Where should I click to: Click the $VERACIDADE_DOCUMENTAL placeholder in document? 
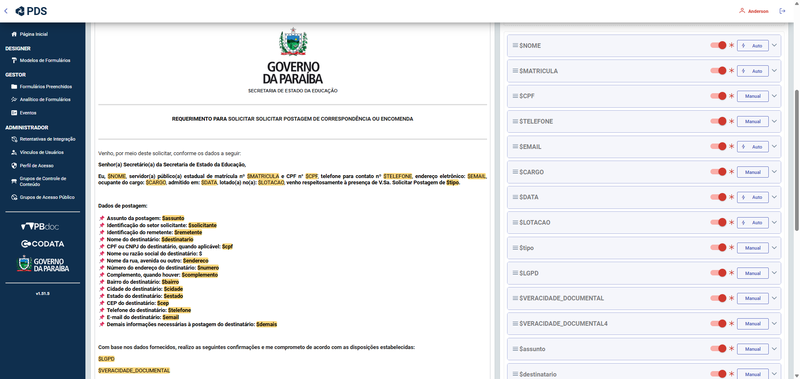coord(134,370)
